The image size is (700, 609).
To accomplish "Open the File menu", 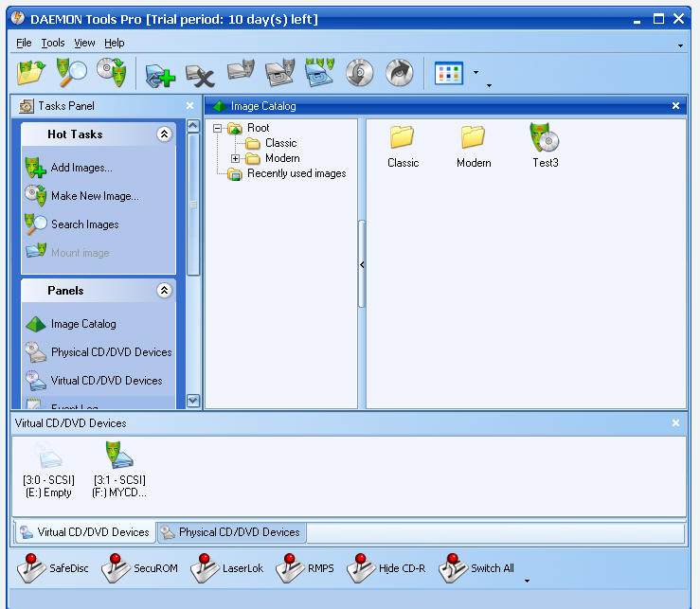I will tap(24, 43).
